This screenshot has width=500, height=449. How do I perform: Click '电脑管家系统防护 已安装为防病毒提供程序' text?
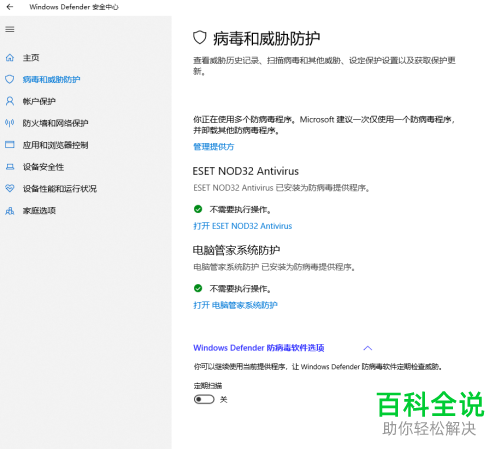[274, 267]
